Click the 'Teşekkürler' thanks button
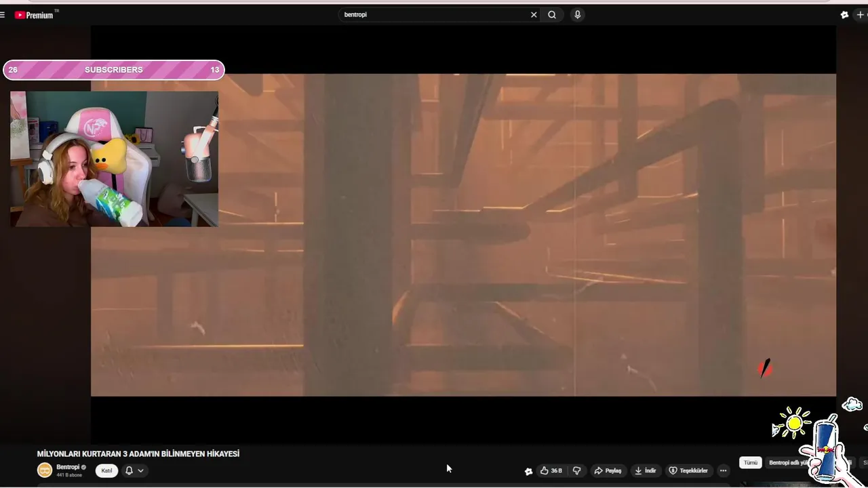 click(688, 470)
